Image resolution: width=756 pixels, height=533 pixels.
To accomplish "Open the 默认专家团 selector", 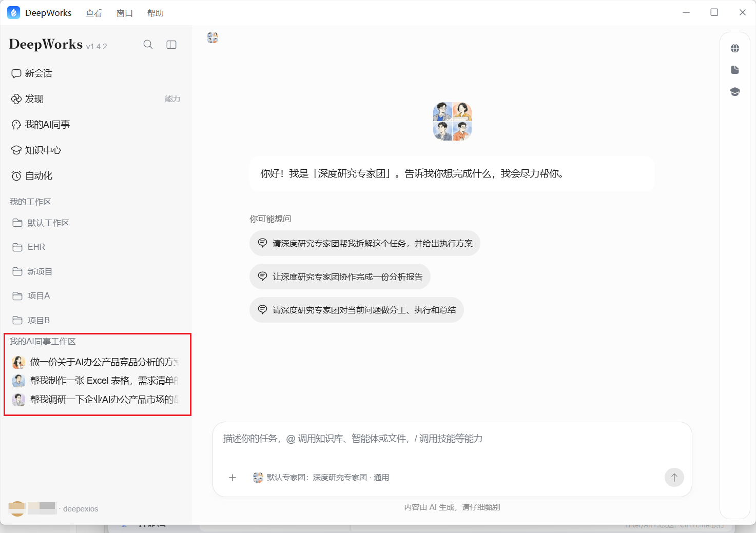I will [x=321, y=478].
